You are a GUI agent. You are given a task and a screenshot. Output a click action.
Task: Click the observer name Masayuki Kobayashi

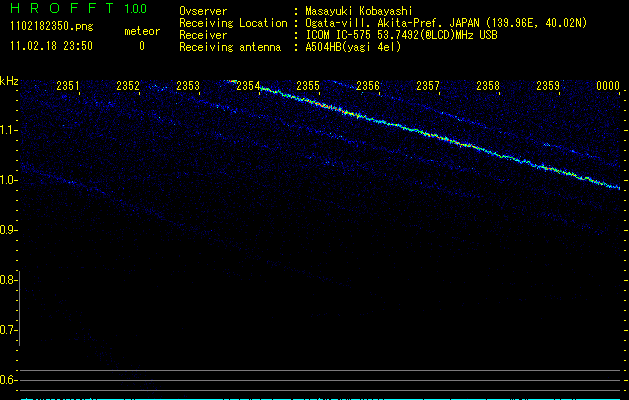click(x=359, y=11)
